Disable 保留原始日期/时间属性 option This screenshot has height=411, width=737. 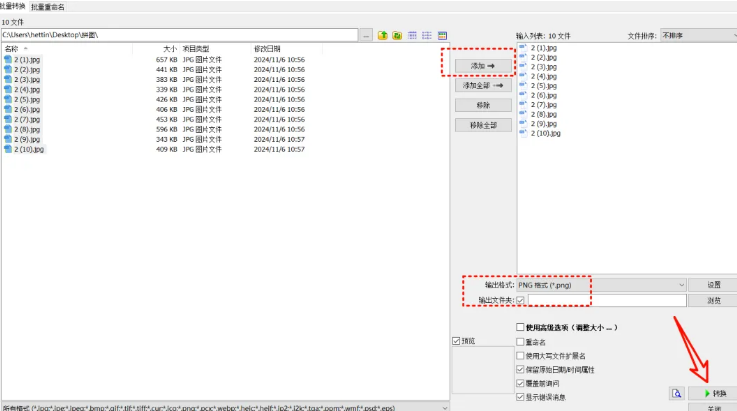click(520, 368)
